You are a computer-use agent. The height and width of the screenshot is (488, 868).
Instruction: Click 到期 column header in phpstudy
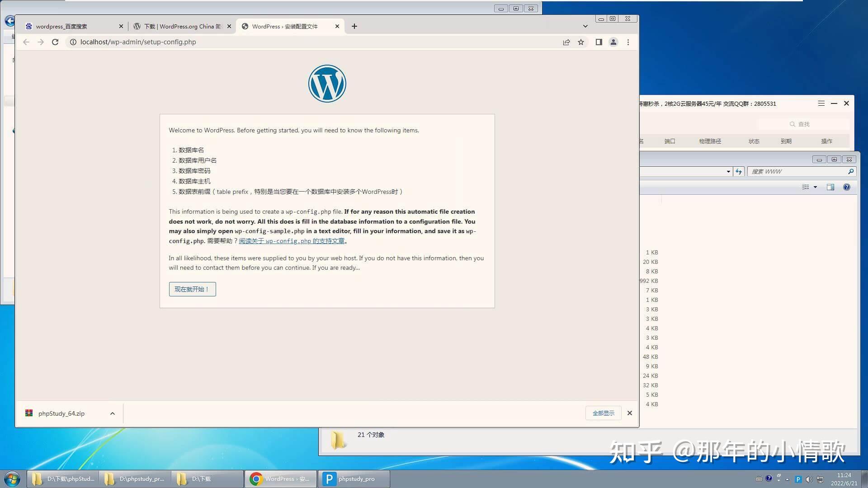(x=786, y=141)
